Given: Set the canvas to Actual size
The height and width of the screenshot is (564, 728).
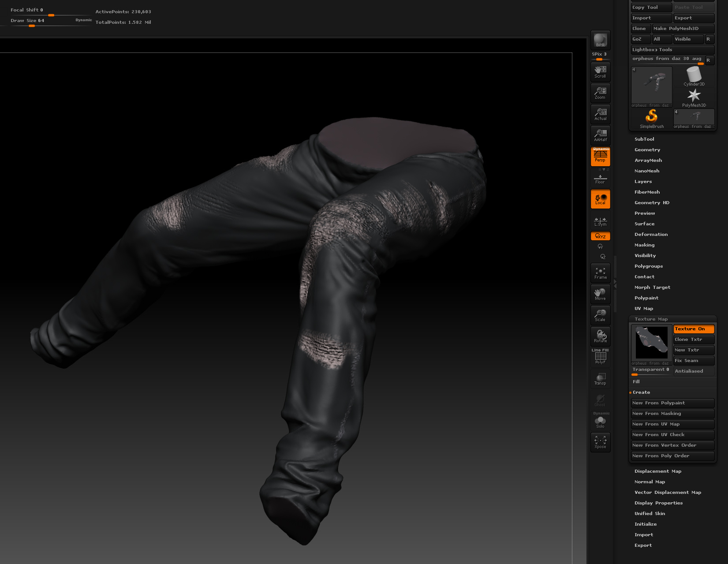Looking at the screenshot, I should [x=600, y=114].
